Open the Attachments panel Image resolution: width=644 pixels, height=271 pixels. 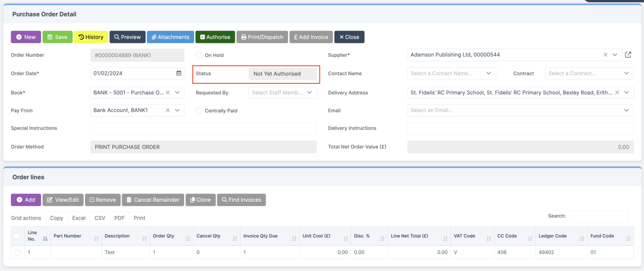[x=170, y=37]
